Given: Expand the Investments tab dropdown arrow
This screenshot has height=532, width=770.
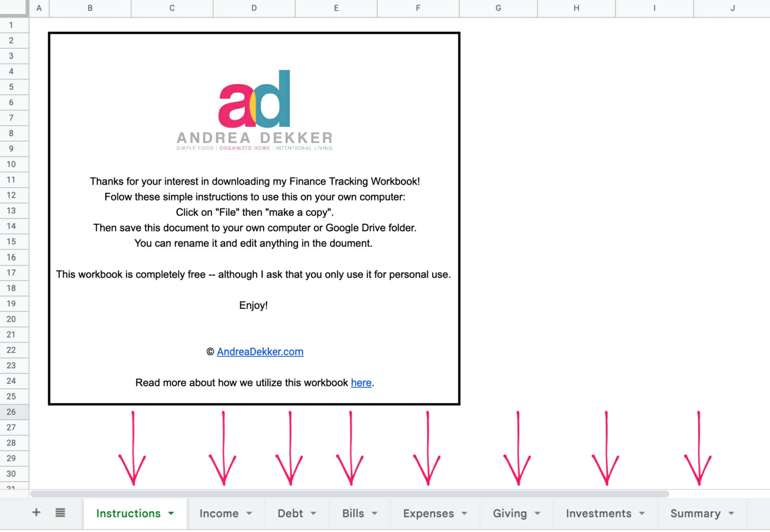Looking at the screenshot, I should point(642,513).
